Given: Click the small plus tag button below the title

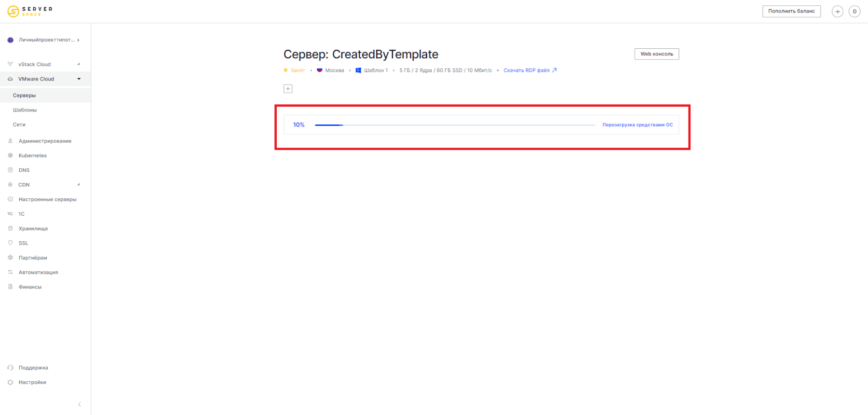Looking at the screenshot, I should coord(288,89).
